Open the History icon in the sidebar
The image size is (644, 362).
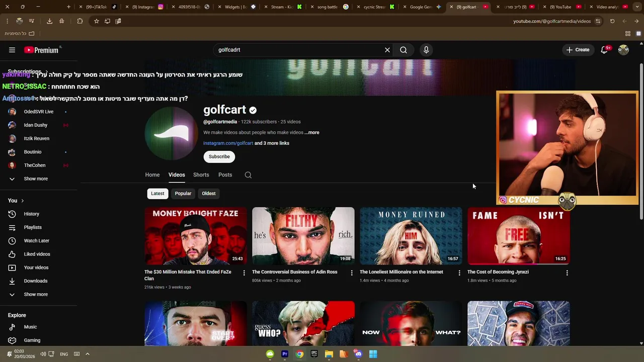click(12, 214)
